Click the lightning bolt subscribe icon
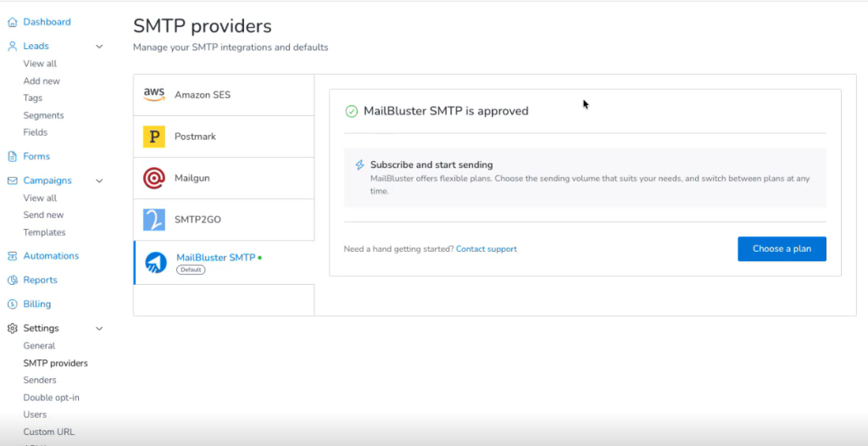 359,165
